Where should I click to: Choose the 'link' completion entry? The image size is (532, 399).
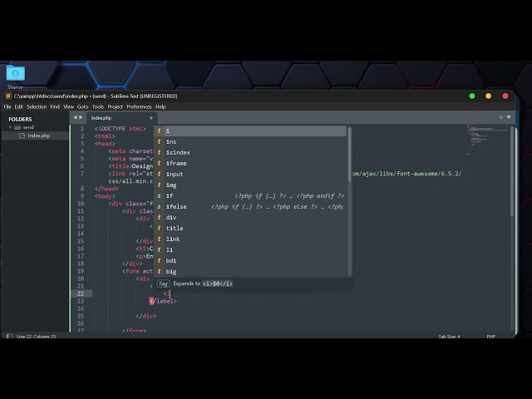[x=250, y=239]
